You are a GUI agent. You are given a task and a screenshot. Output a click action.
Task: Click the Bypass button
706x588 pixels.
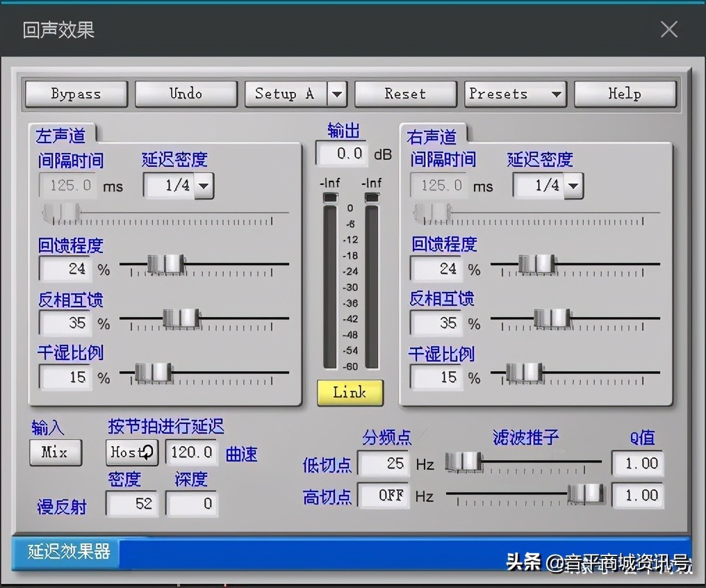75,93
